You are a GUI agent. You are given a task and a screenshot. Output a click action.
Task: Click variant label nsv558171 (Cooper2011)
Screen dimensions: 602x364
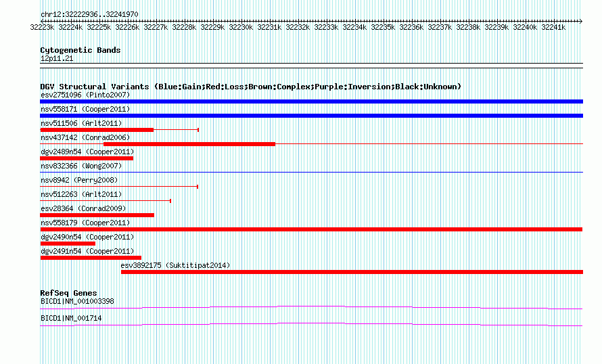coord(85,109)
